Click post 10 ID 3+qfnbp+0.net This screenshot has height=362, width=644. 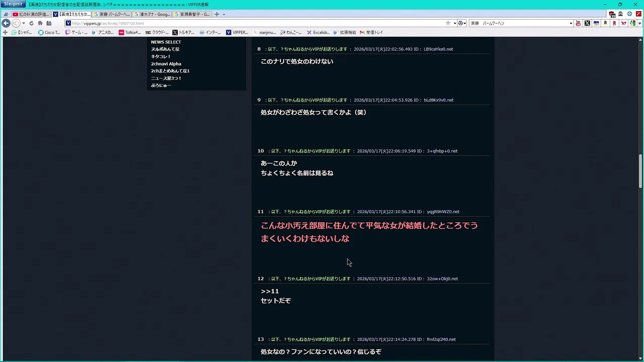pyautogui.click(x=442, y=151)
